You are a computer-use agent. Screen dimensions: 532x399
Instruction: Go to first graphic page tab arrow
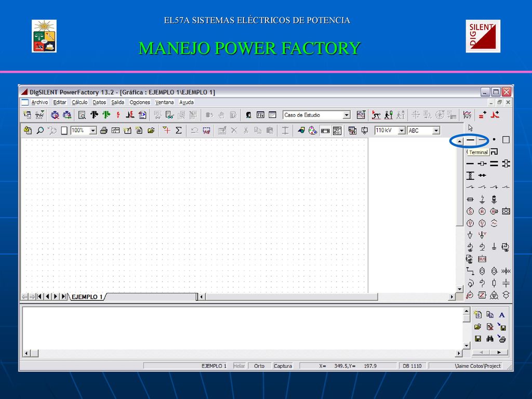click(x=39, y=297)
